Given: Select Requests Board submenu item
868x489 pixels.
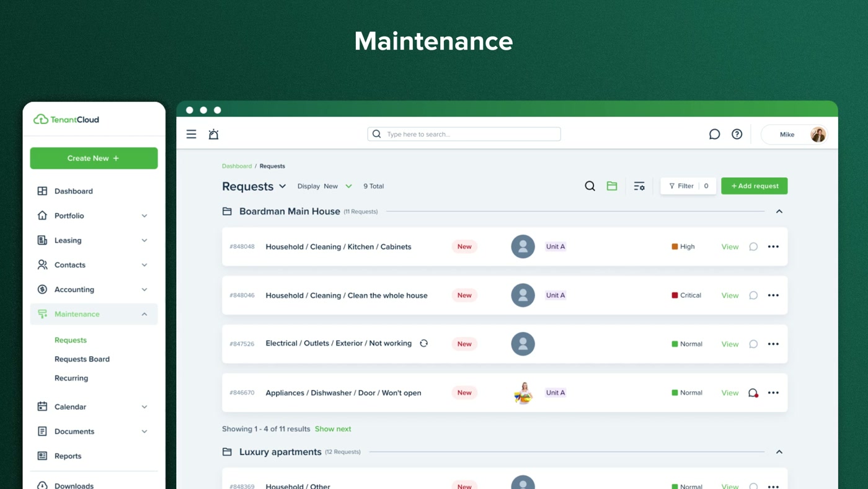Looking at the screenshot, I should pyautogui.click(x=82, y=359).
